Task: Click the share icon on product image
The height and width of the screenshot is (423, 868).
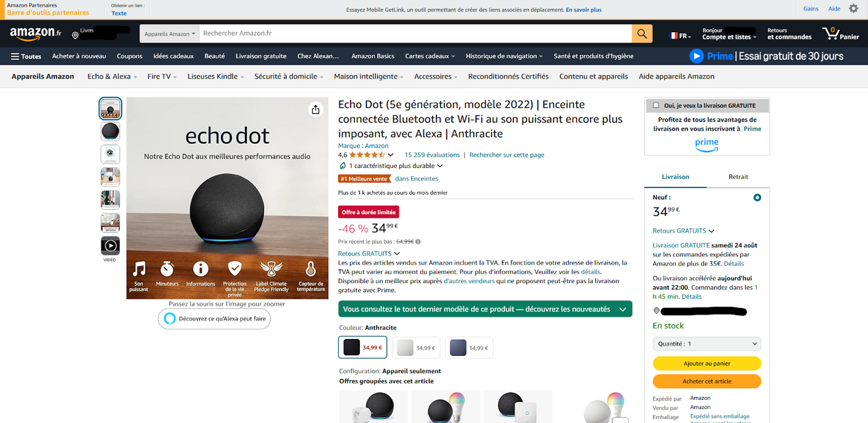Action: [316, 109]
